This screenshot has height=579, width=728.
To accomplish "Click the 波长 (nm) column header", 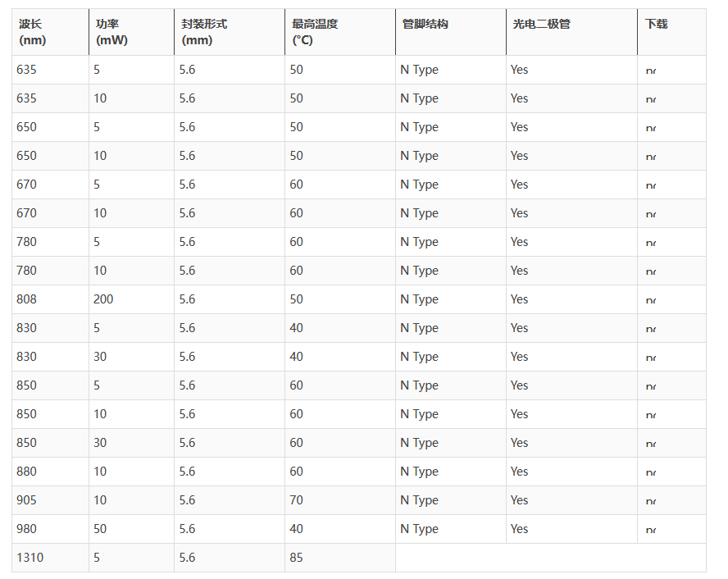I will click(x=31, y=32).
